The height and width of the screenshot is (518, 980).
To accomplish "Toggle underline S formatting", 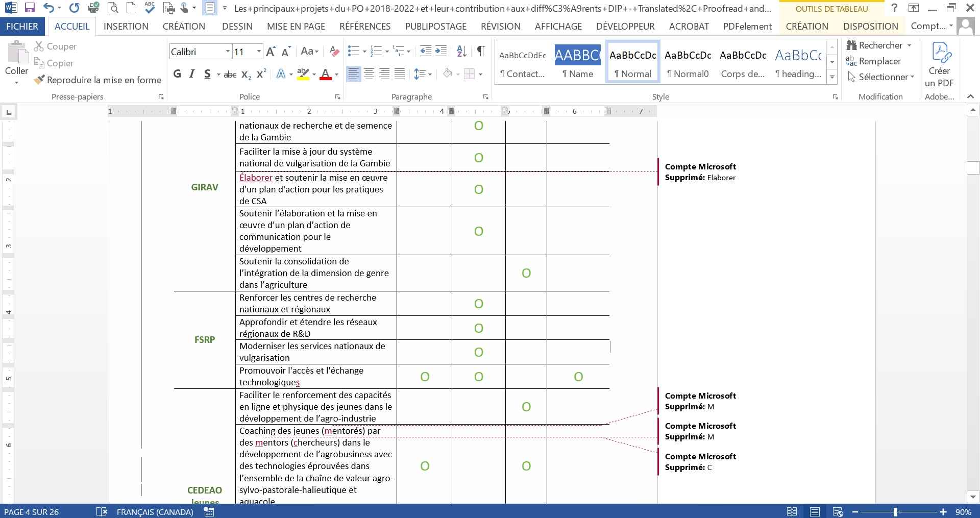I will [x=207, y=74].
